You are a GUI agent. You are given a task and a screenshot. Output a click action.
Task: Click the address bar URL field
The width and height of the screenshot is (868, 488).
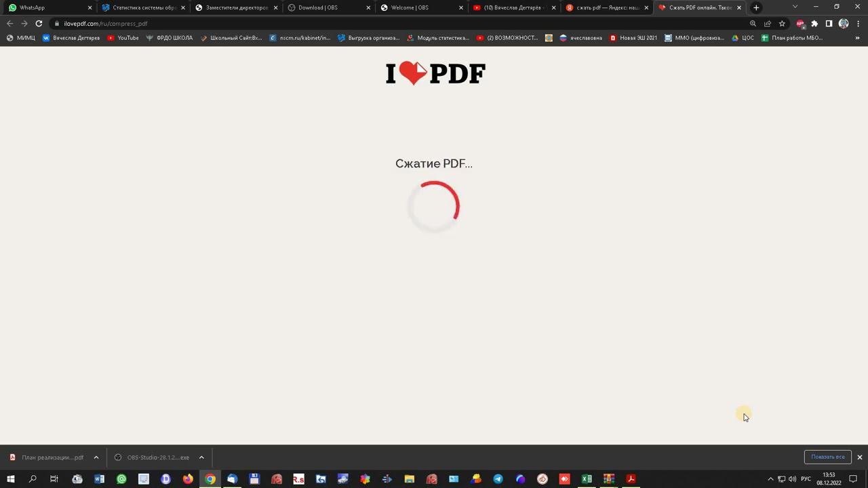[400, 24]
